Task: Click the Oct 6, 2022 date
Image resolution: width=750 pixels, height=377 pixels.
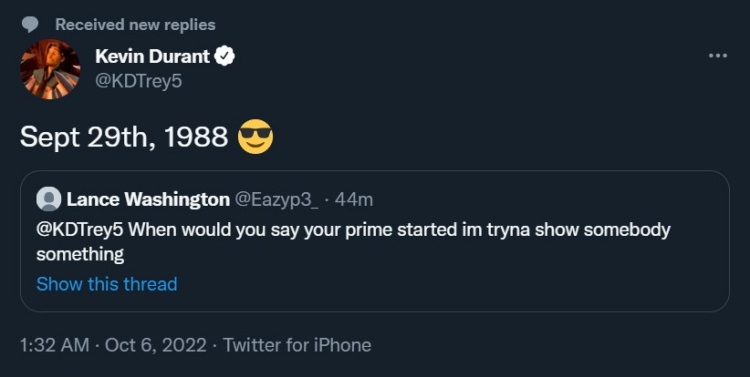Action: click(155, 345)
